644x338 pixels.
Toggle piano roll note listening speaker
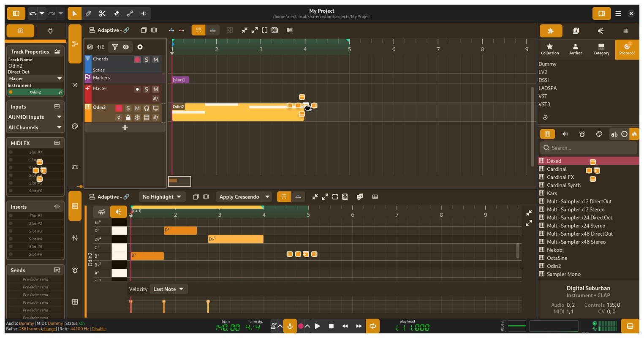pos(118,212)
